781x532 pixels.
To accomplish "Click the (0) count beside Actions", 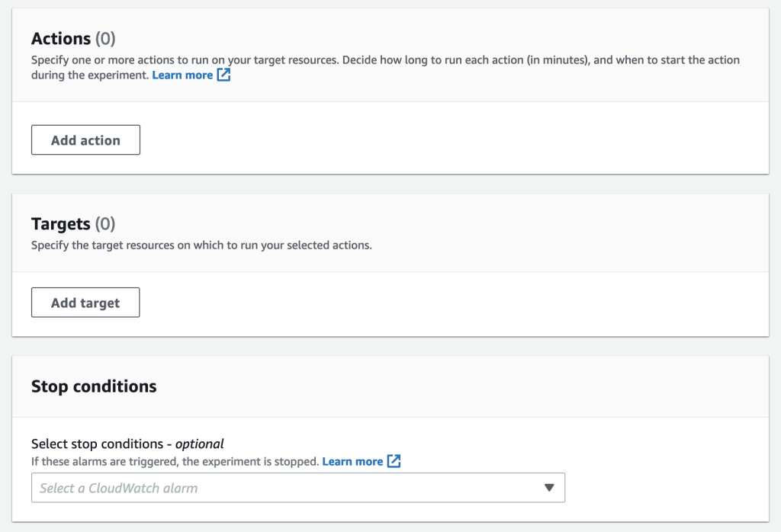I will click(105, 38).
